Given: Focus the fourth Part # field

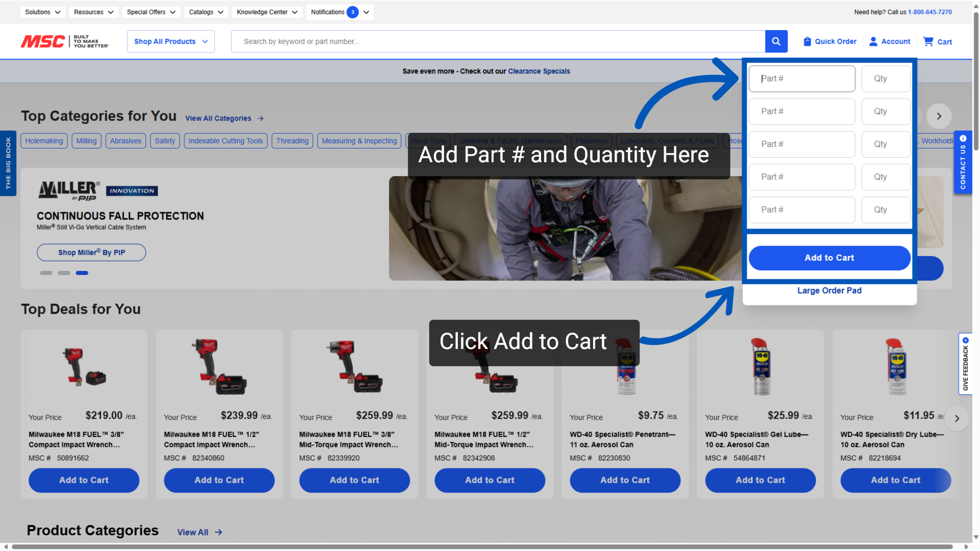Looking at the screenshot, I should coord(802,177).
